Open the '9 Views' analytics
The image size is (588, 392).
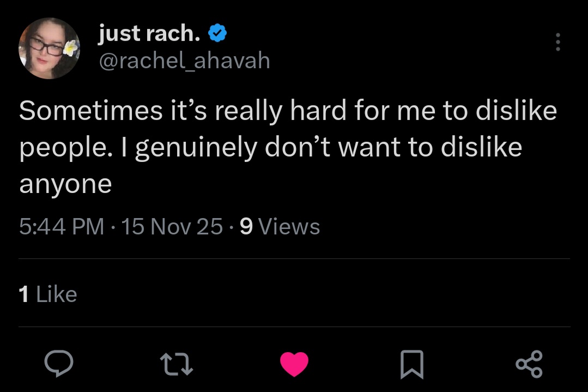280,226
